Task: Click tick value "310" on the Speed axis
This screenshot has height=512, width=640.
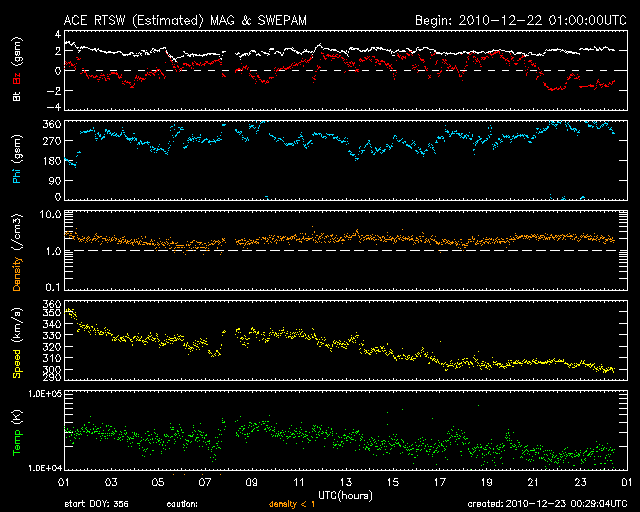Action: pos(52,358)
